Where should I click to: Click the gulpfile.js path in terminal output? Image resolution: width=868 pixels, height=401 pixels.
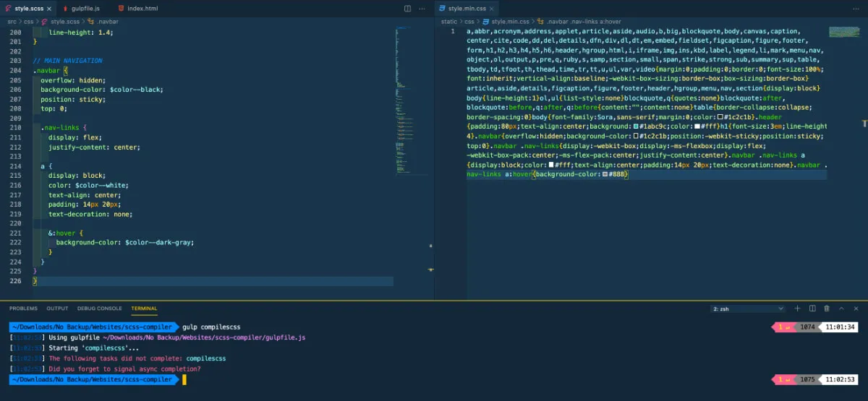[203, 337]
